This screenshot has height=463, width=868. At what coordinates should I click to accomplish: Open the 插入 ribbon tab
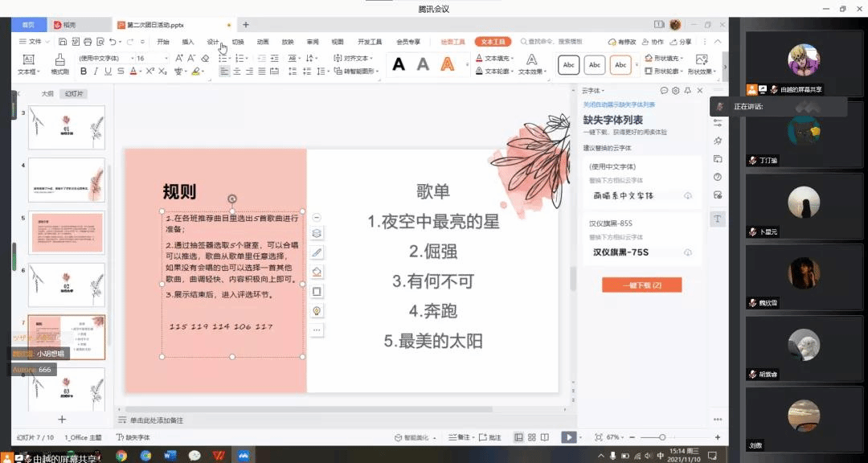tap(188, 42)
